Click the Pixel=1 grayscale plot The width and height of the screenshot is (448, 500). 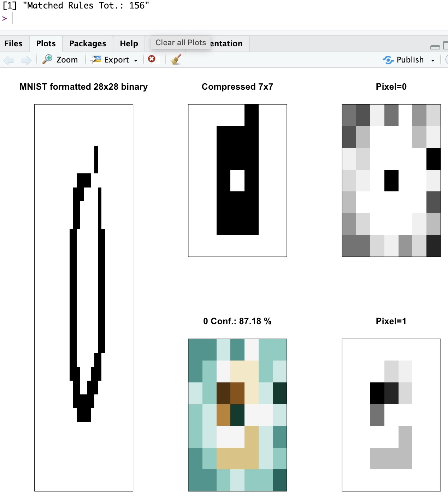391,415
